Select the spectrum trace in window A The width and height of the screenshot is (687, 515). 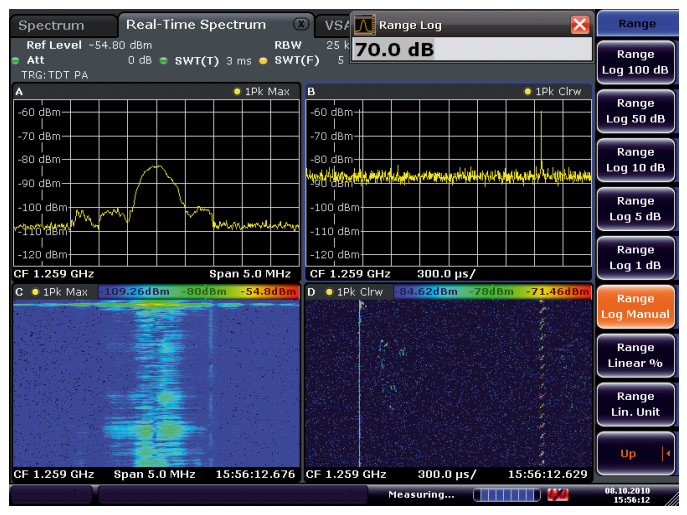(x=156, y=196)
